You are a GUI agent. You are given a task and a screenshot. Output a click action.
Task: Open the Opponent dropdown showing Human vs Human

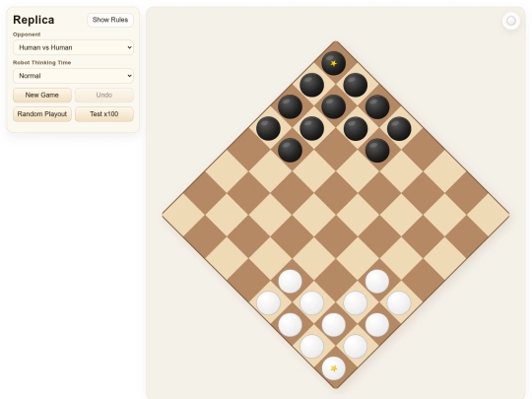[73, 47]
